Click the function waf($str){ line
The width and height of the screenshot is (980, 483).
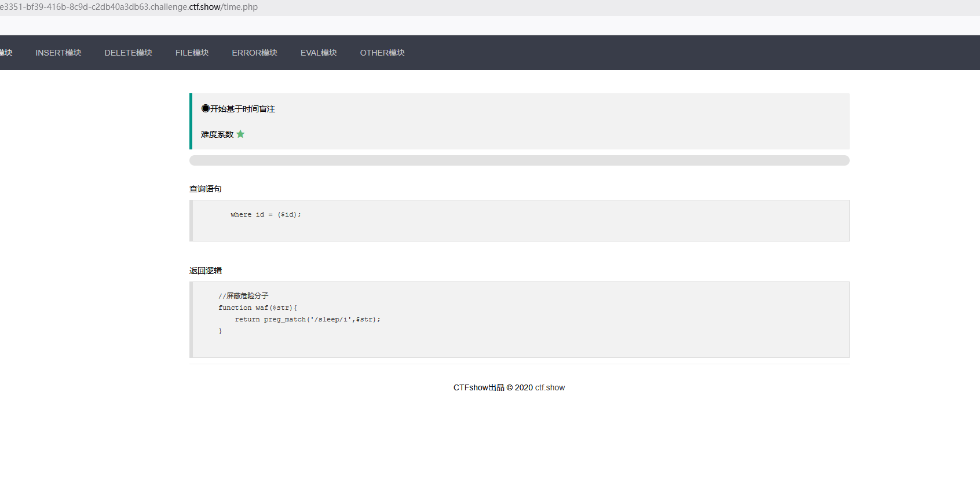(258, 308)
